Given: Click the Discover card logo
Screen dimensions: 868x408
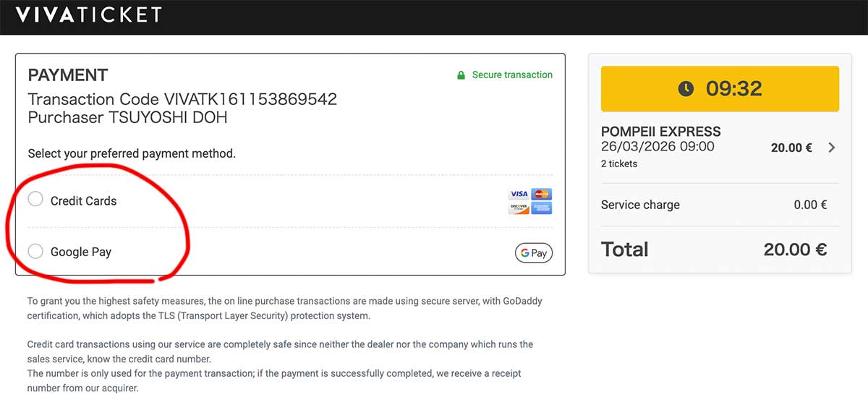Looking at the screenshot, I should (x=519, y=208).
